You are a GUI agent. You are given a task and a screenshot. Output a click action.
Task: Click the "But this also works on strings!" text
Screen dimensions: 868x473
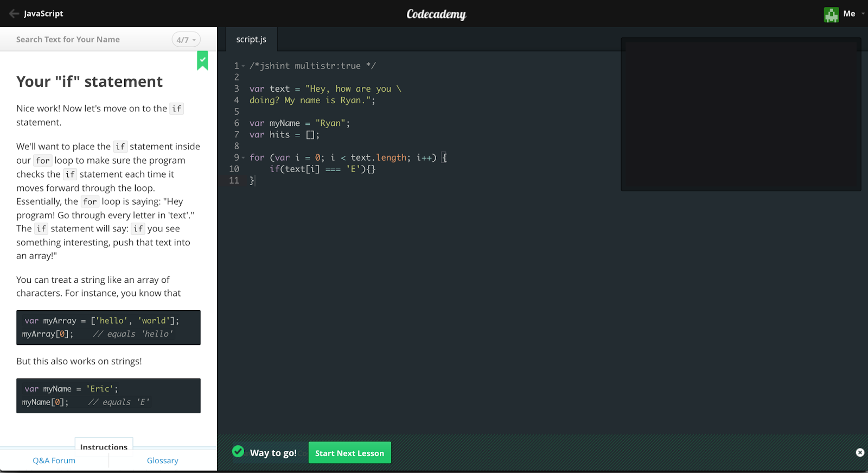click(x=79, y=361)
